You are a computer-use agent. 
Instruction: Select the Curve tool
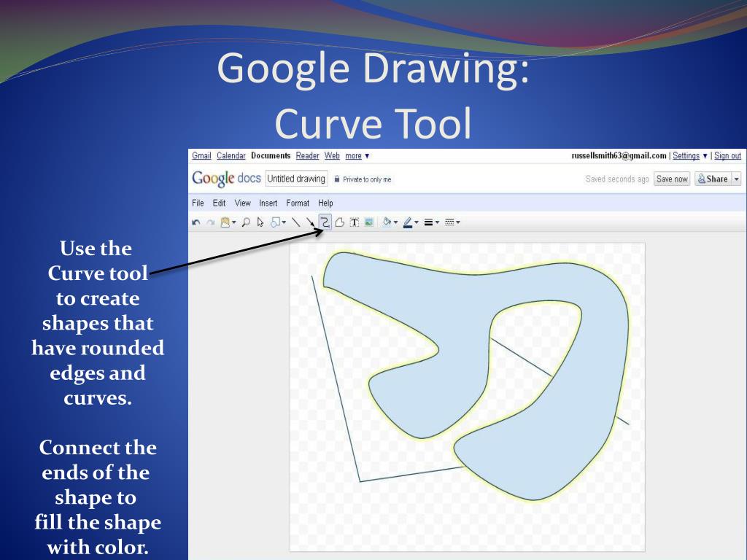(x=325, y=222)
